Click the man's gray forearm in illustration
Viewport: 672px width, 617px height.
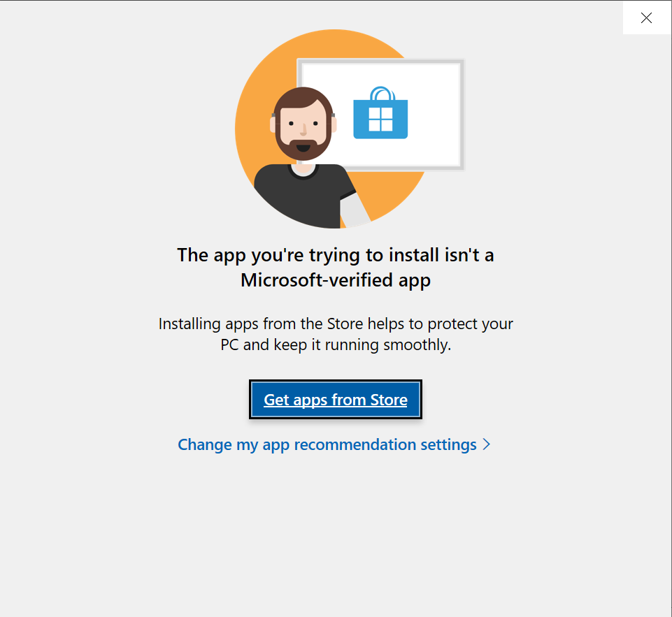[x=354, y=209]
